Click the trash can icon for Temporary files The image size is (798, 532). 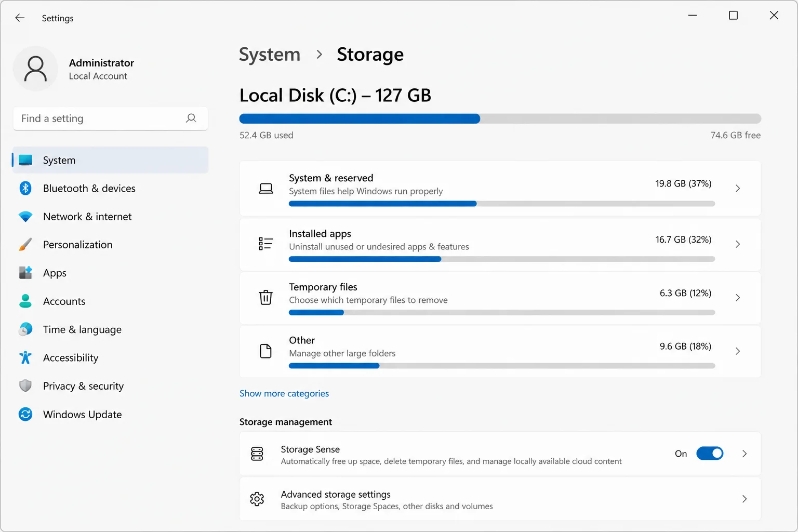(x=265, y=297)
